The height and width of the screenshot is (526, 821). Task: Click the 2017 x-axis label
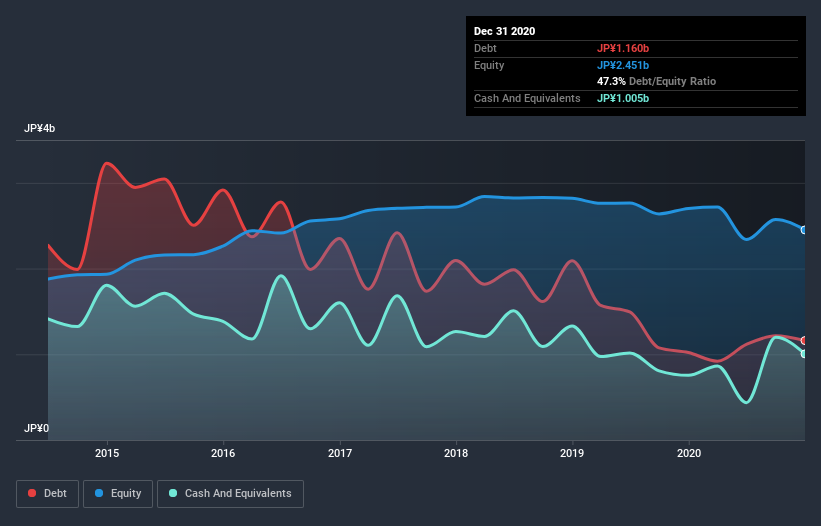340,453
